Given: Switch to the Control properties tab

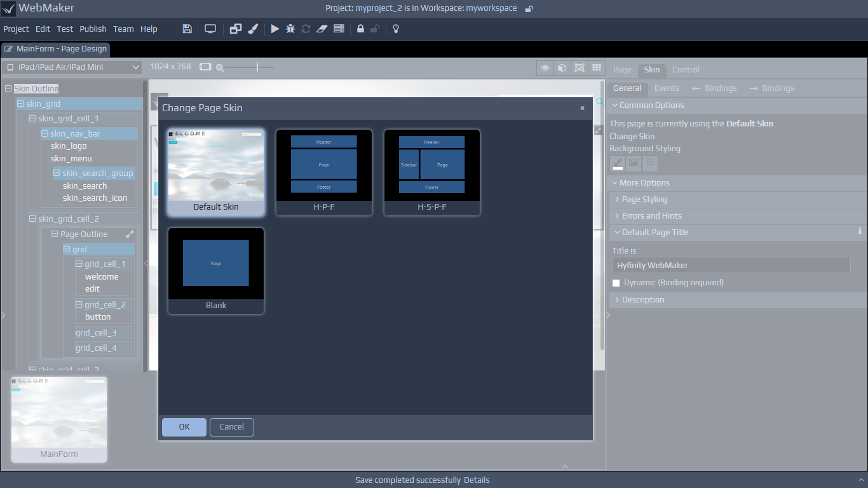Looking at the screenshot, I should (x=686, y=70).
